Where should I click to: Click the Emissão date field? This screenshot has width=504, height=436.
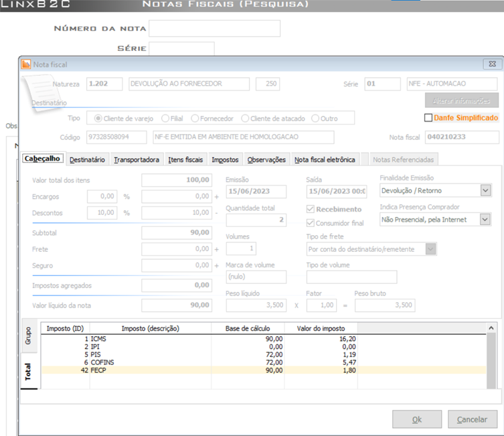pyautogui.click(x=256, y=192)
